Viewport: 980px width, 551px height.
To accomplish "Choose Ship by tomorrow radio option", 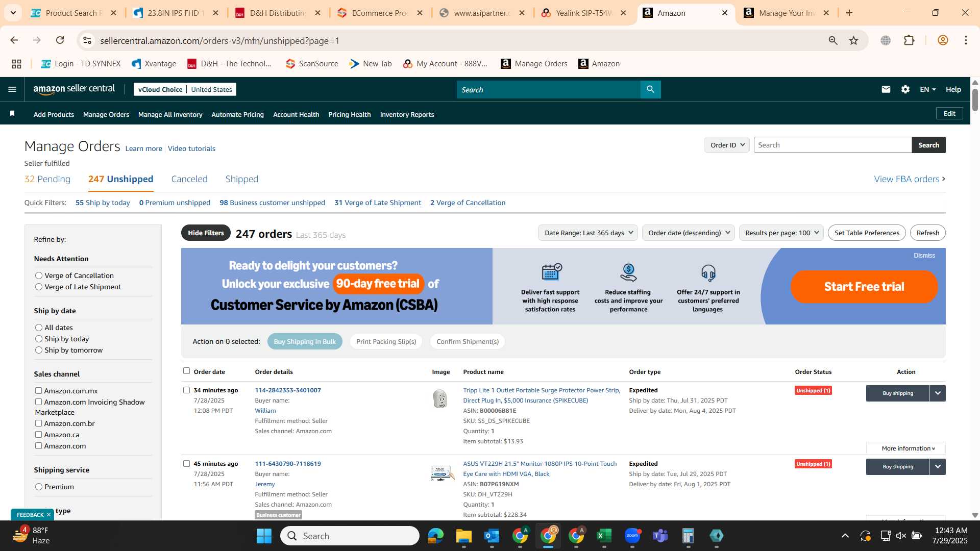I will pos(39,350).
